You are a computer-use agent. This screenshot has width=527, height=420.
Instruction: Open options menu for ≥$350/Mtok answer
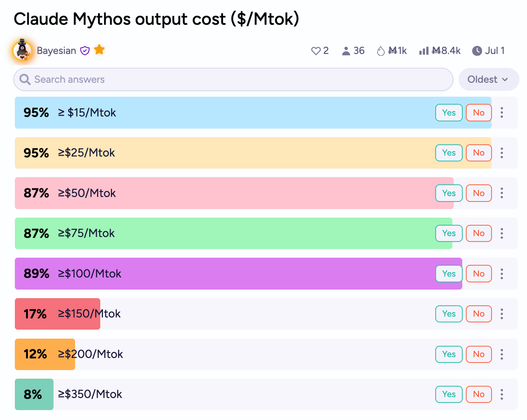point(501,394)
